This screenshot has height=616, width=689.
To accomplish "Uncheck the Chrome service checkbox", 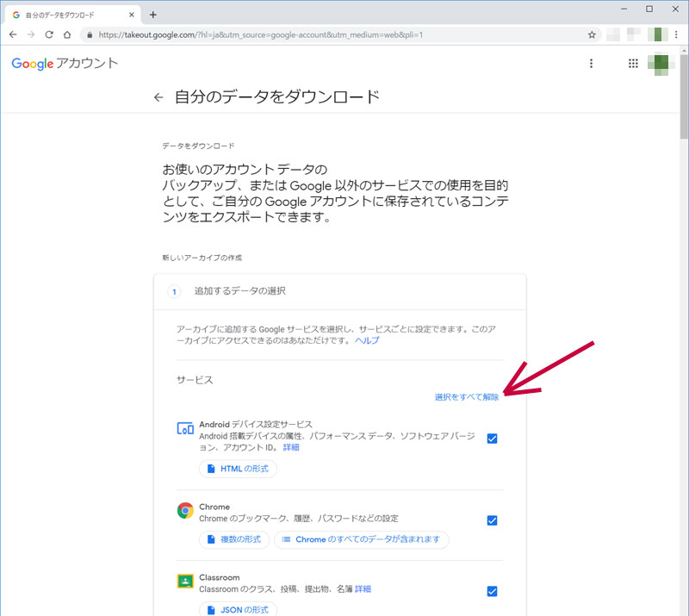I will [x=492, y=520].
